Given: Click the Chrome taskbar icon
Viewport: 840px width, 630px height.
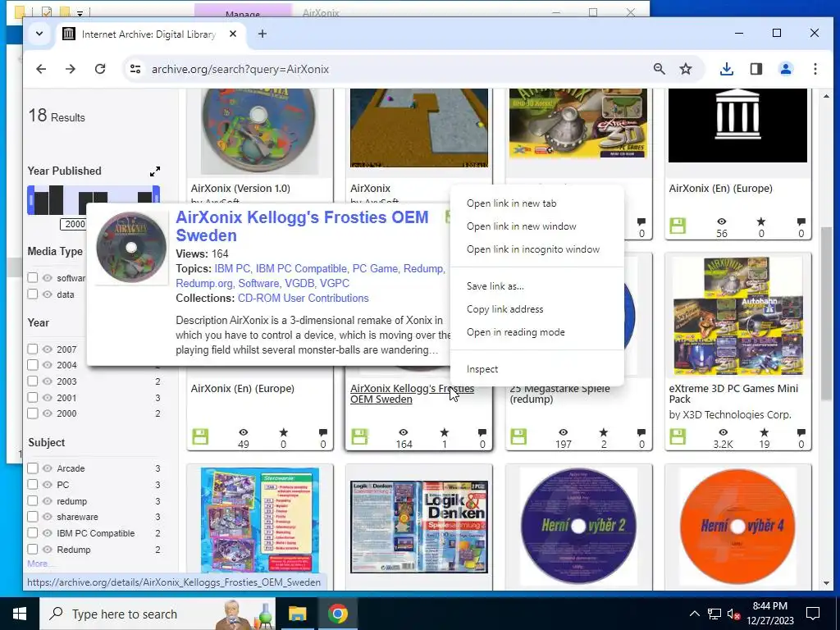Looking at the screenshot, I should pos(338,614).
